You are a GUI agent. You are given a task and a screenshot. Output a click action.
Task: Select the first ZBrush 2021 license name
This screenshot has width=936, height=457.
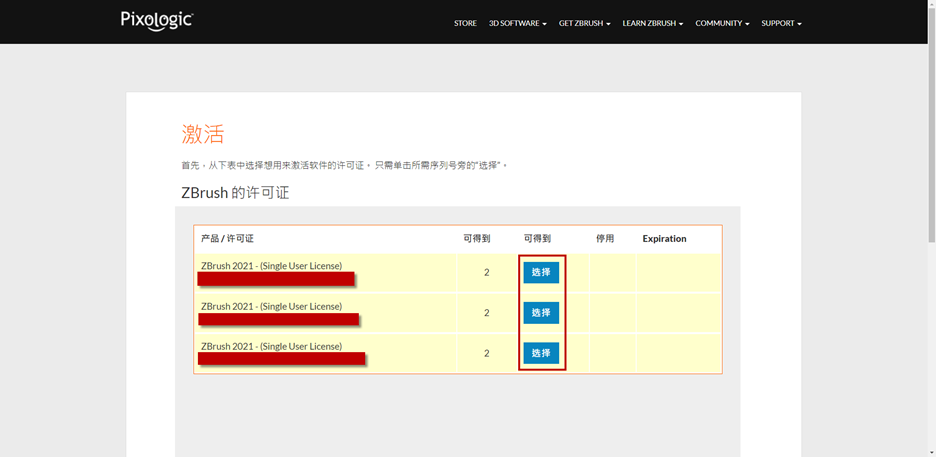271,266
